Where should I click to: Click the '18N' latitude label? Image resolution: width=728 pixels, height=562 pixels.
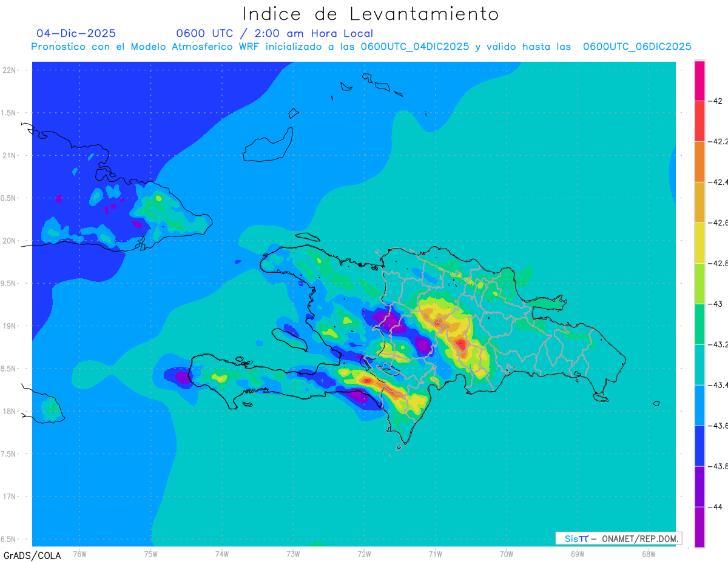pos(9,411)
